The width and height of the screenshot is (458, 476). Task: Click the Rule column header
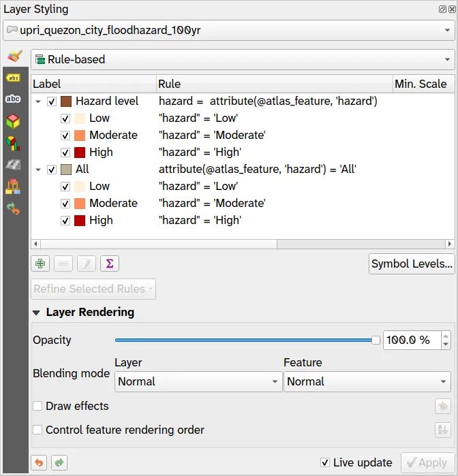tap(273, 84)
